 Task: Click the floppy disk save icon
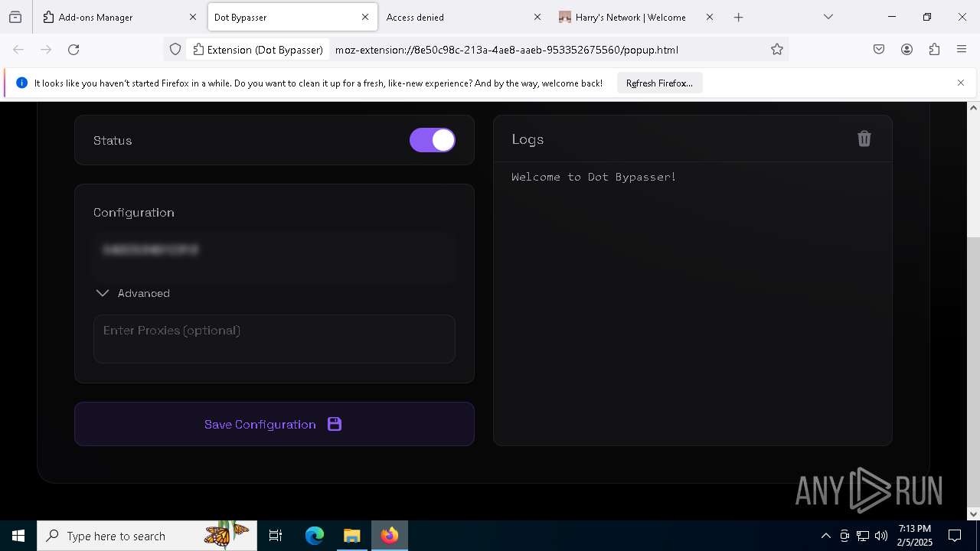tap(335, 424)
